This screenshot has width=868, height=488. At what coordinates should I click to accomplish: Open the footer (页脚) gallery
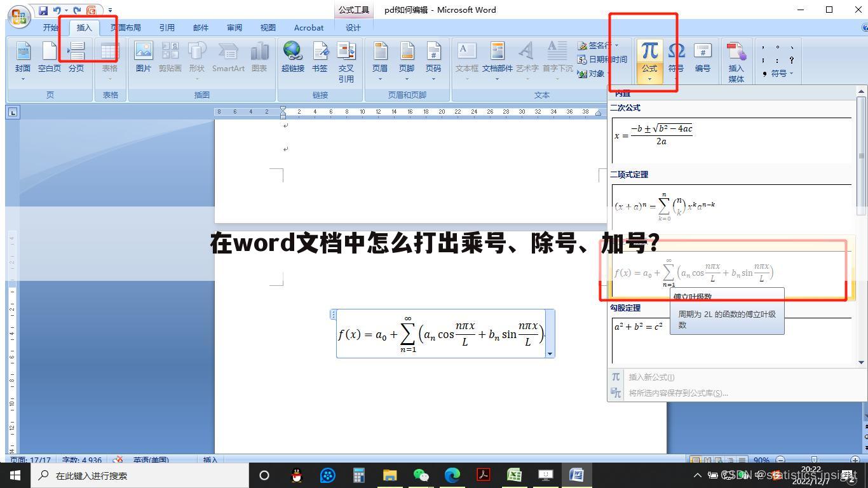coord(407,61)
